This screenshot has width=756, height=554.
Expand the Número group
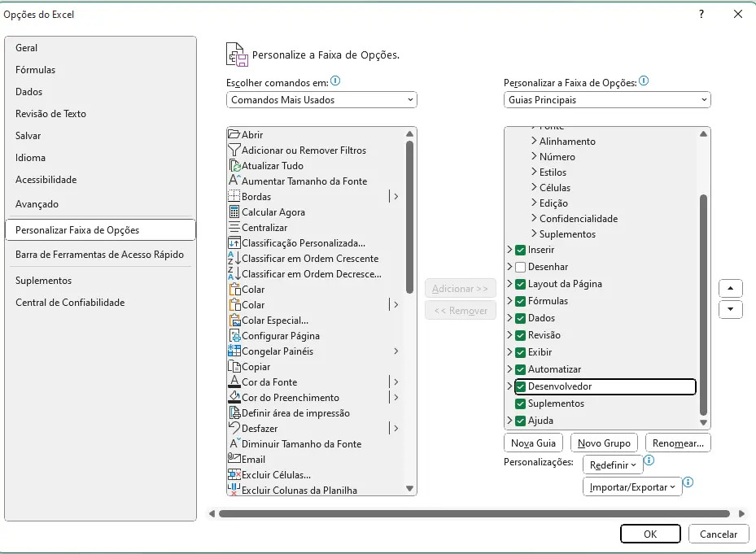534,156
